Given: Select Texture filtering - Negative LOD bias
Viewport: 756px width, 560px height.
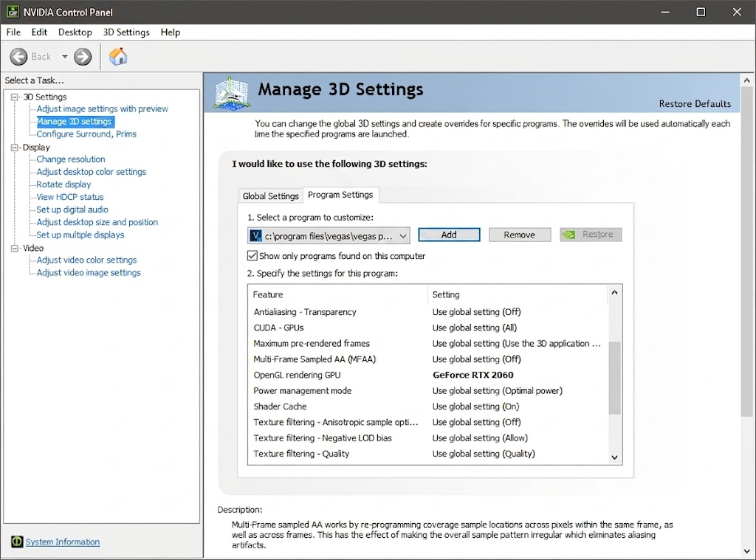Looking at the screenshot, I should pos(427,438).
